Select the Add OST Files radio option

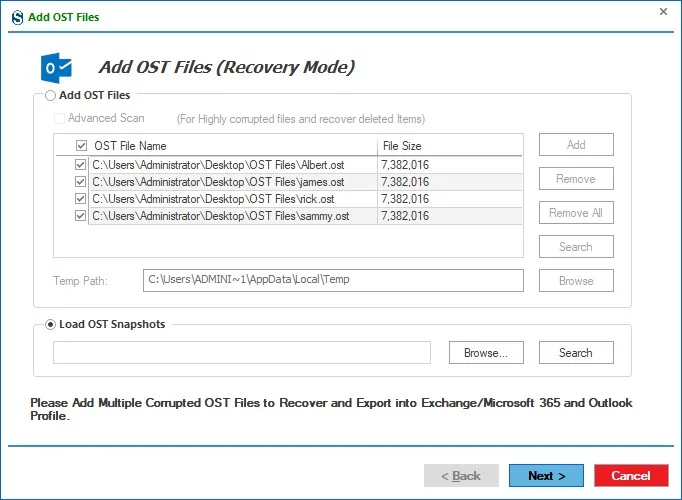(x=50, y=95)
